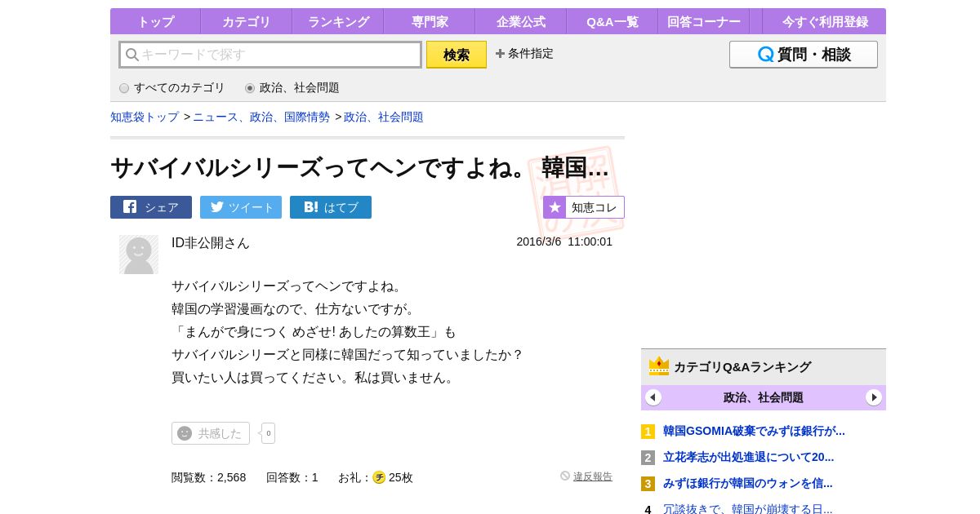Click the 共感した count bubble

click(268, 433)
